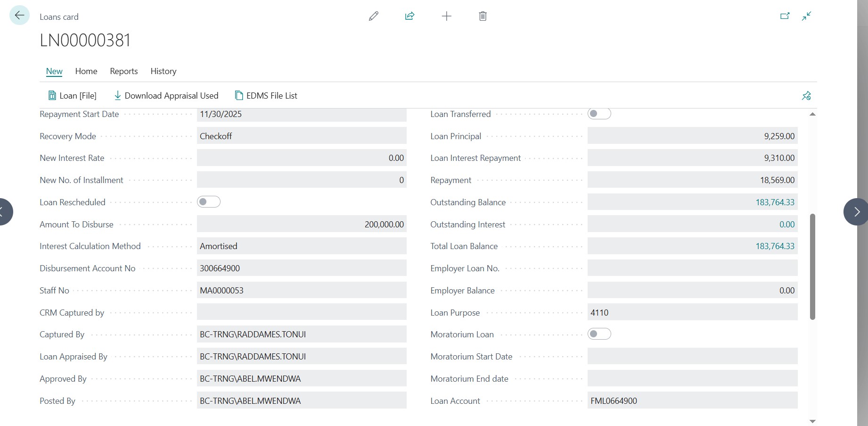Click the pin action bar icon
868x426 pixels.
pyautogui.click(x=806, y=96)
